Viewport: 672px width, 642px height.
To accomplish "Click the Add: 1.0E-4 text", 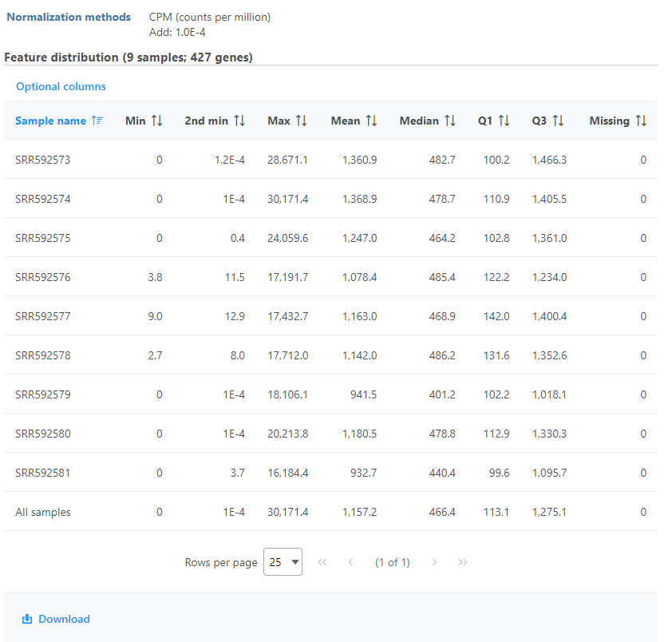I will point(177,32).
